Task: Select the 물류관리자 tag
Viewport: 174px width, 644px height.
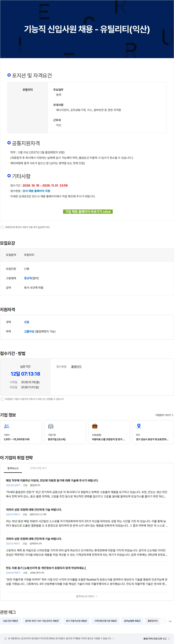Action: tap(153, 621)
